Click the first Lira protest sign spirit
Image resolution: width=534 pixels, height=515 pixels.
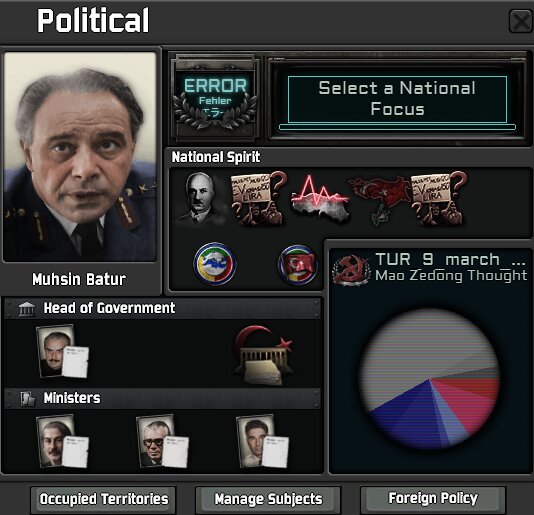tap(259, 198)
